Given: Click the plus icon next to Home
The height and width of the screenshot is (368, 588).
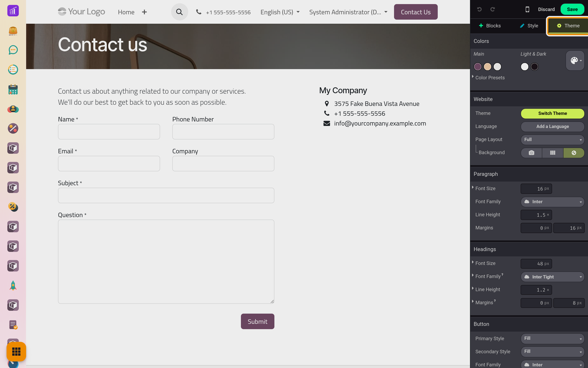Looking at the screenshot, I should click(x=144, y=12).
